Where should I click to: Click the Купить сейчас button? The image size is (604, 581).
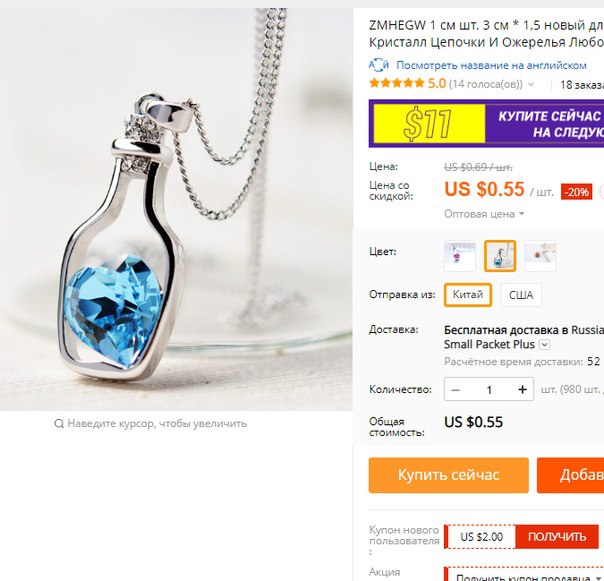448,475
